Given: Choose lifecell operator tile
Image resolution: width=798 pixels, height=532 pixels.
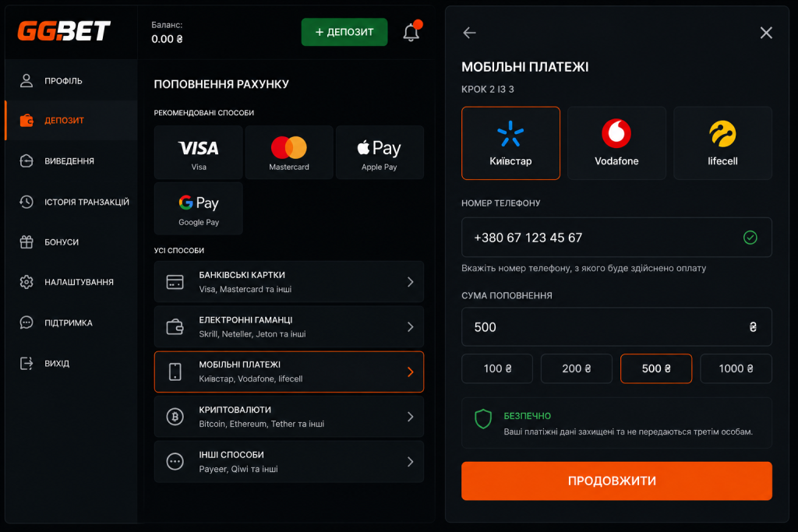Looking at the screenshot, I should click(x=722, y=143).
